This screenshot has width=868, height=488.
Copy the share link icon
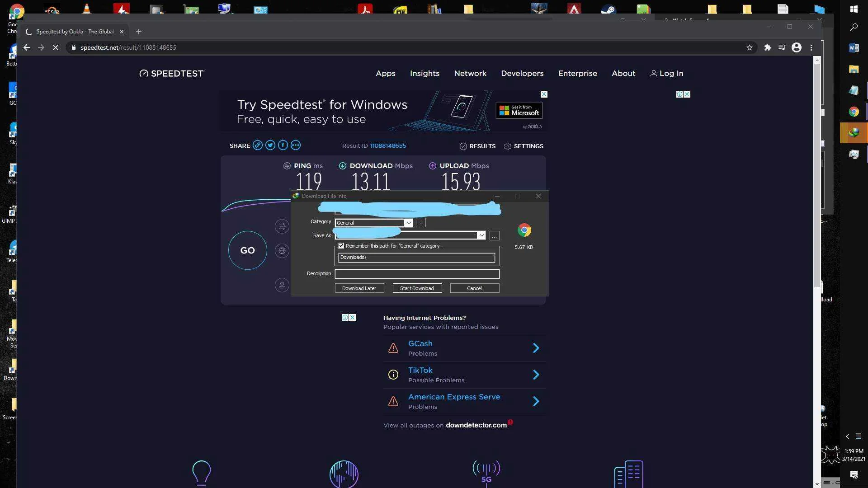click(x=258, y=145)
